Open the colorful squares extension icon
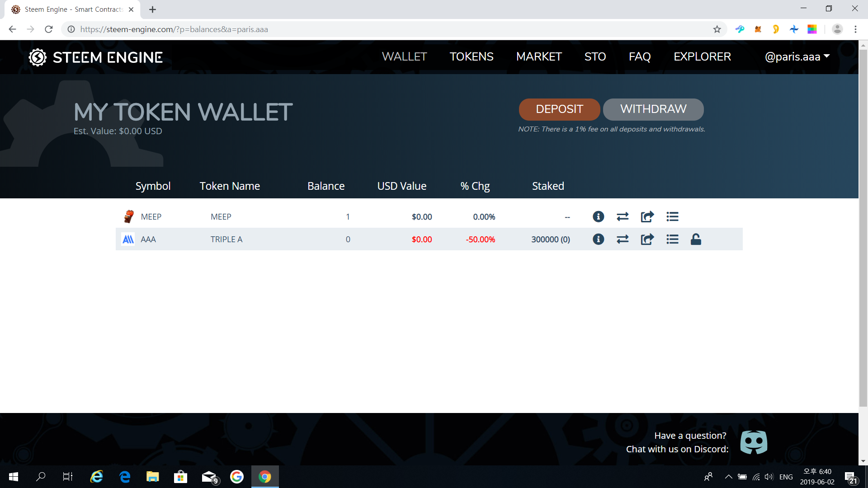868x488 pixels. click(812, 29)
